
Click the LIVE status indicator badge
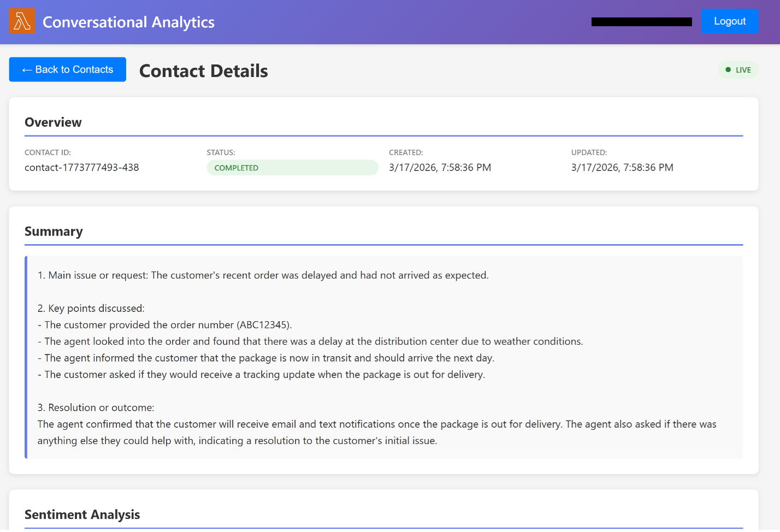click(x=738, y=70)
